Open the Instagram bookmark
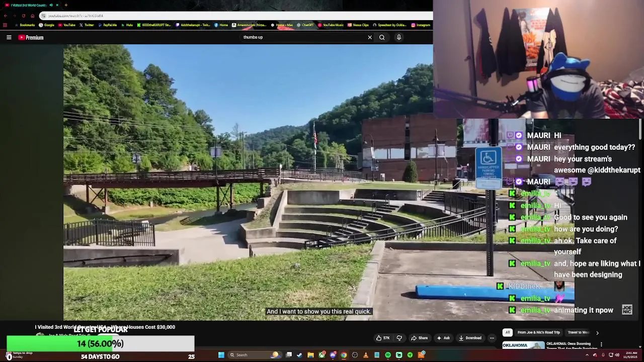Screen dimensions: 644x362 click(x=421, y=25)
